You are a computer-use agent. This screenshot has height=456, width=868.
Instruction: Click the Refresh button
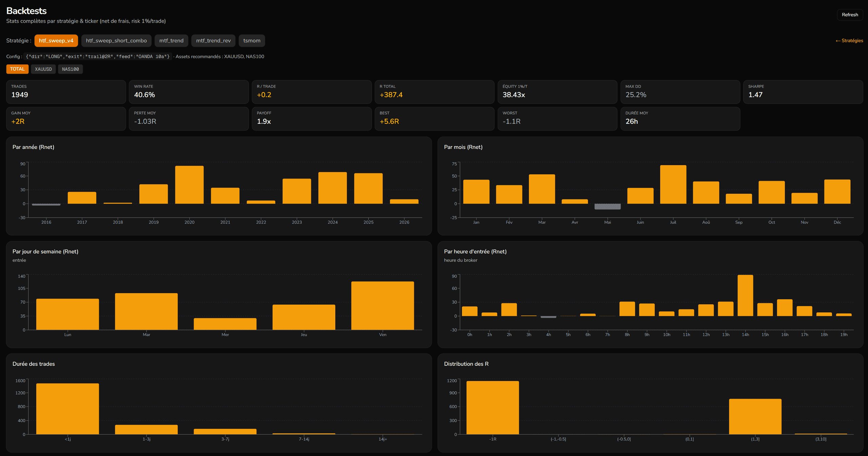coord(850,15)
